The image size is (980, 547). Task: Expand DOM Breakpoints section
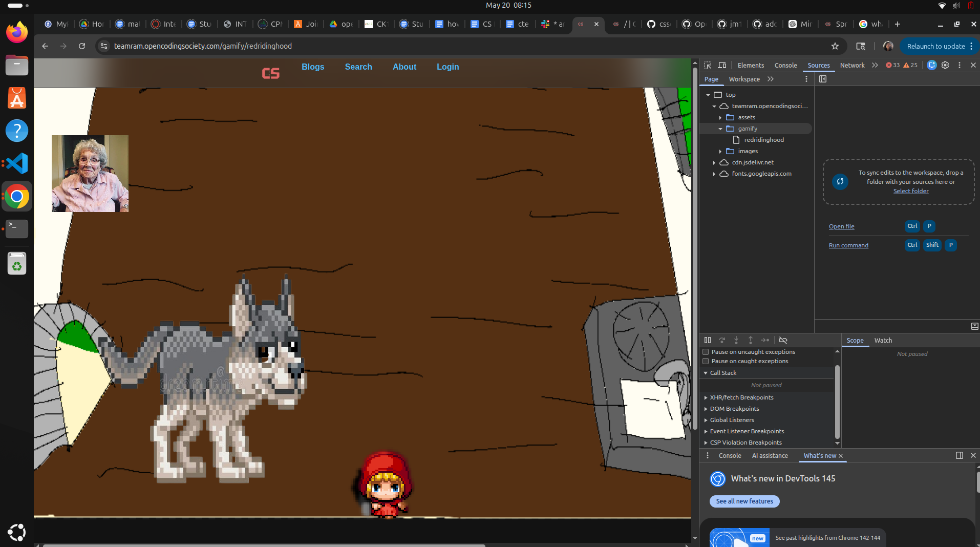click(x=706, y=409)
